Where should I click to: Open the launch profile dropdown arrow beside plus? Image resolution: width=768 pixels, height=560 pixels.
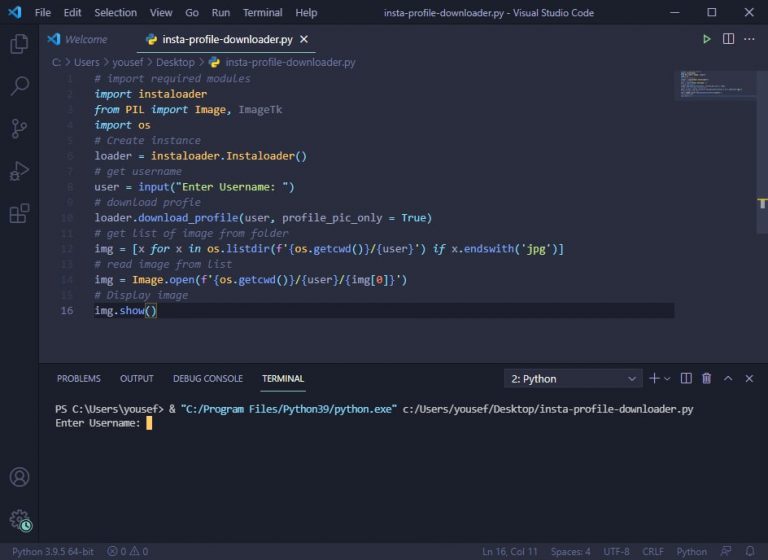[x=667, y=379]
